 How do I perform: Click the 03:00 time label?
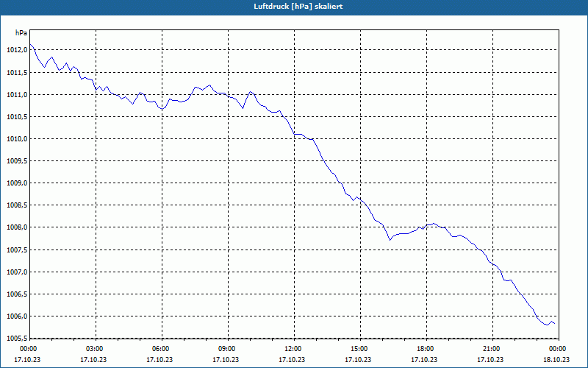pyautogui.click(x=96, y=349)
